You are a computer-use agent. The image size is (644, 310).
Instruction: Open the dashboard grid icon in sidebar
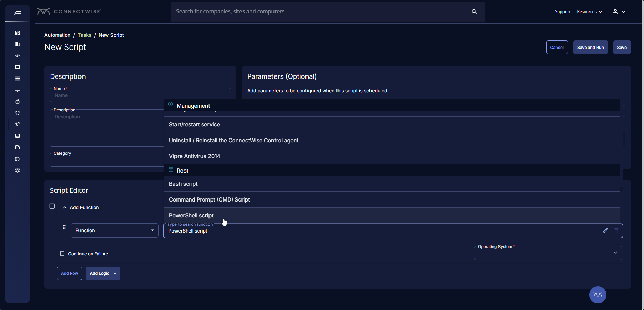(x=18, y=33)
